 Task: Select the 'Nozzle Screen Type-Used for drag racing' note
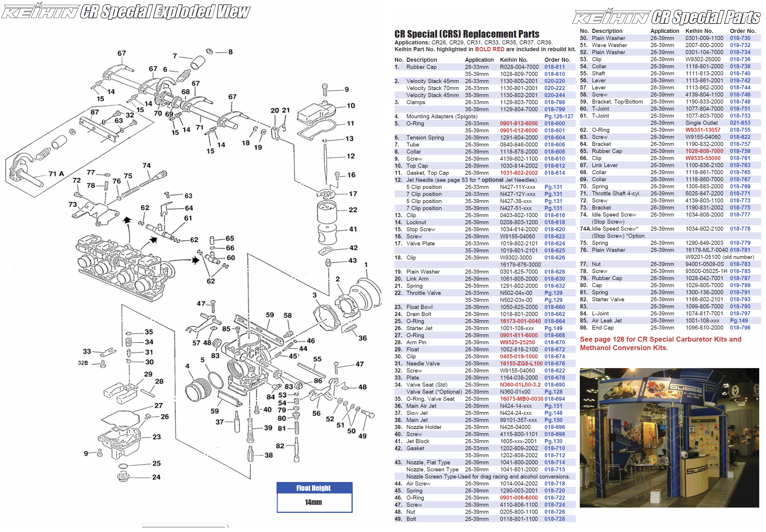click(x=488, y=477)
